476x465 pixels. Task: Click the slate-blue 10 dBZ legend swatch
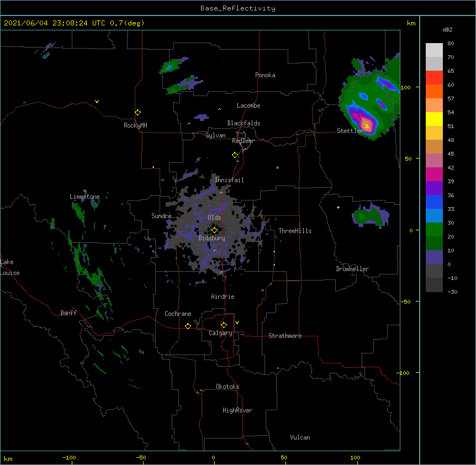click(434, 257)
